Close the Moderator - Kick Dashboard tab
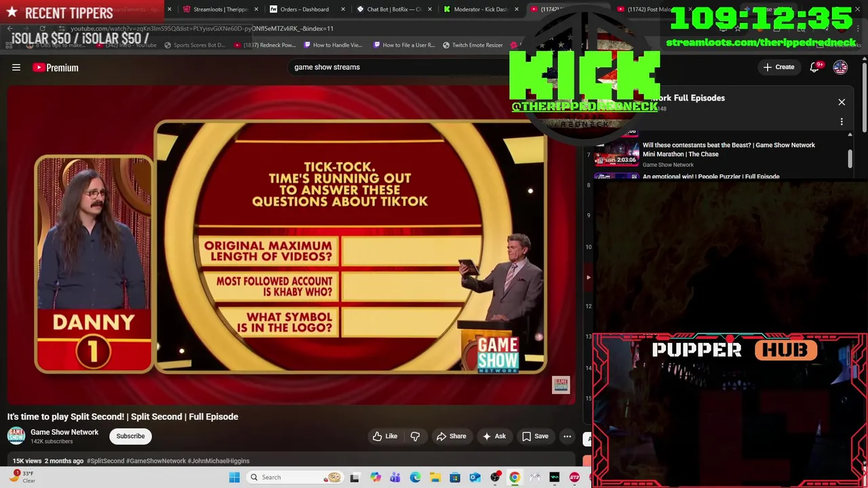 click(x=517, y=9)
